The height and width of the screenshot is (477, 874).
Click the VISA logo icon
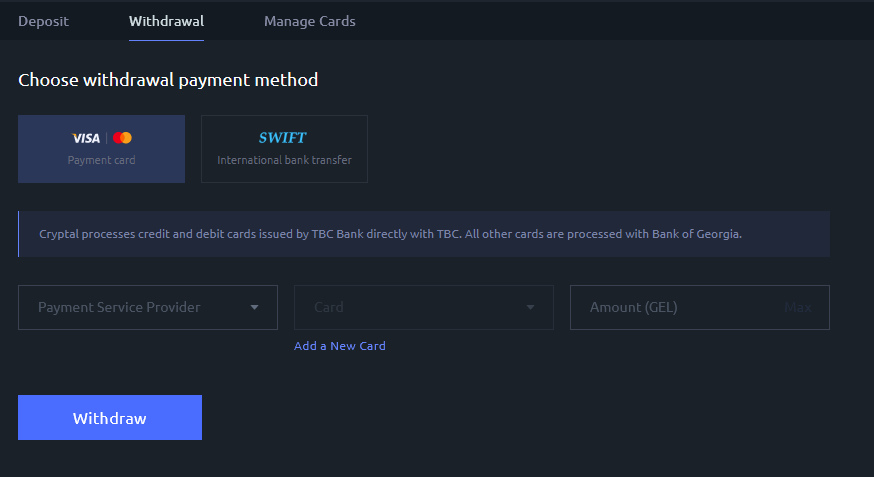(86, 138)
